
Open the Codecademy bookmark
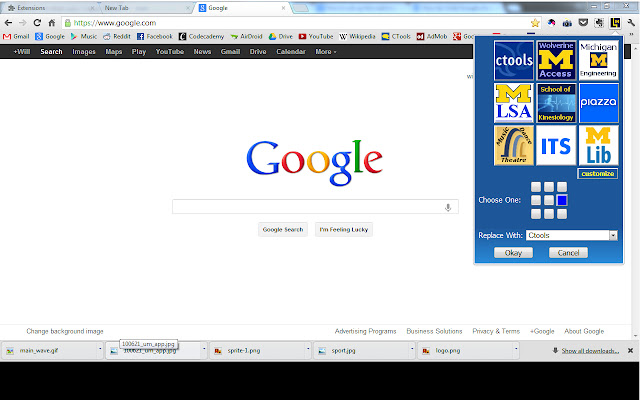(x=202, y=36)
